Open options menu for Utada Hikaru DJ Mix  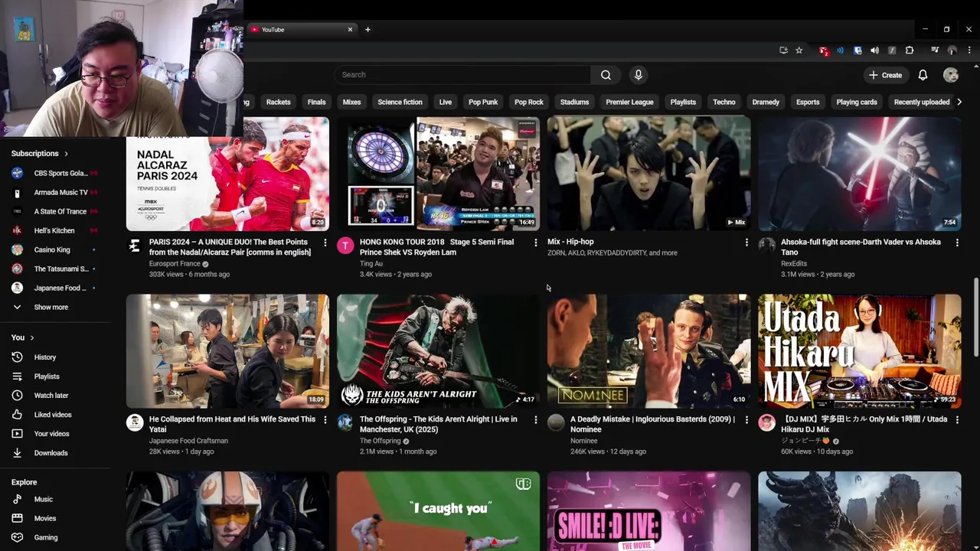click(x=957, y=420)
